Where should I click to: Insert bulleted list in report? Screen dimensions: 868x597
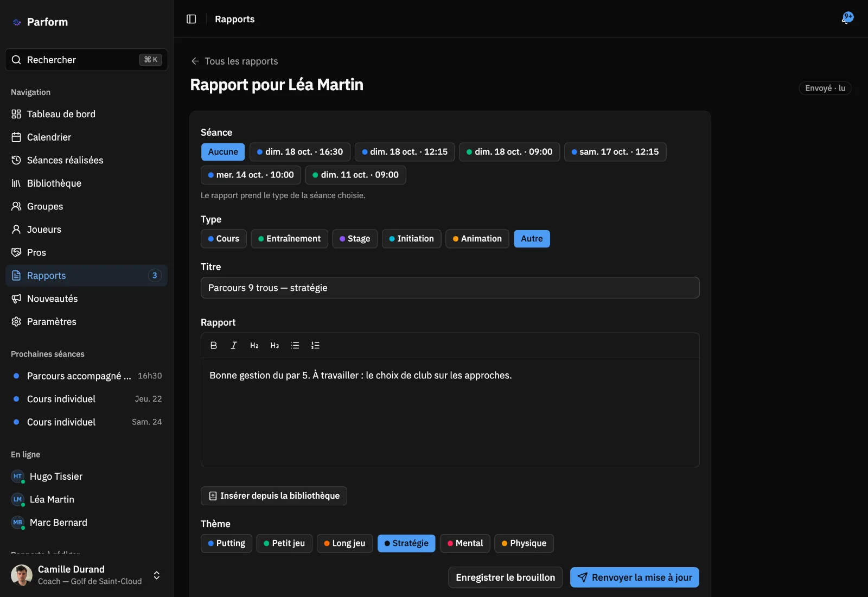tap(295, 345)
